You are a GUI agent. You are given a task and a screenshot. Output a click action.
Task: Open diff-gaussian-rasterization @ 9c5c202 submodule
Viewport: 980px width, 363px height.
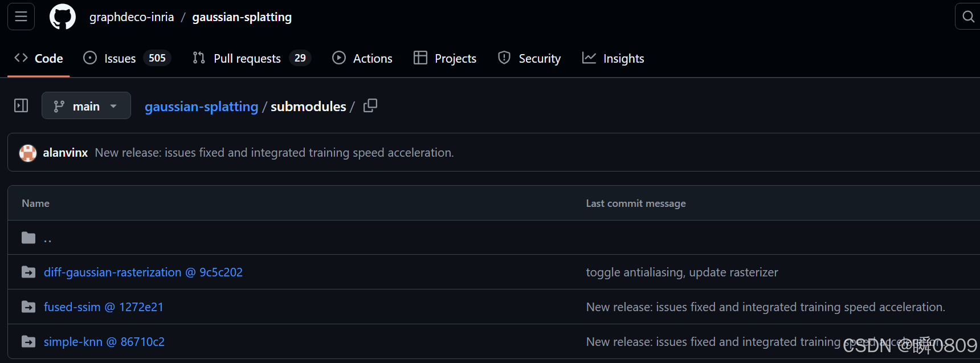143,272
